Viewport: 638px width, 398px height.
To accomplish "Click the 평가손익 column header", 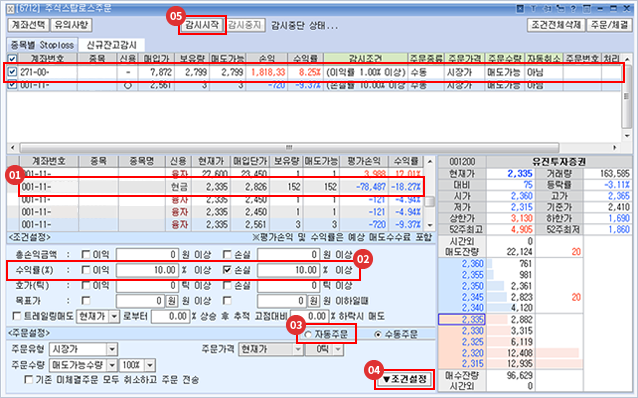I will pos(364,161).
